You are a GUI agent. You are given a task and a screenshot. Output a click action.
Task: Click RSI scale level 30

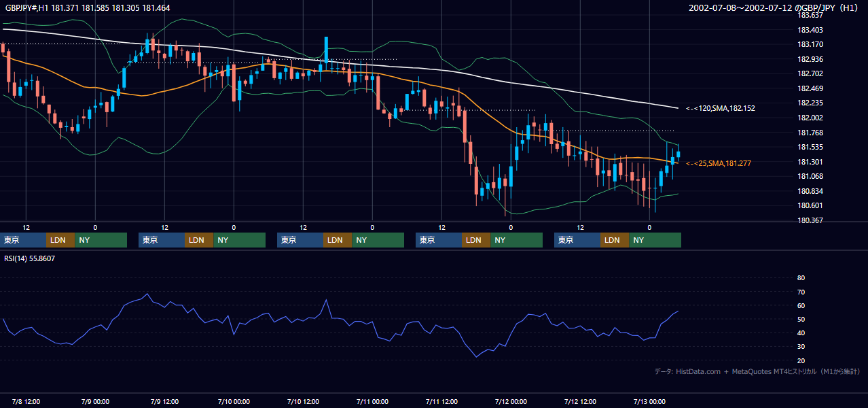801,347
